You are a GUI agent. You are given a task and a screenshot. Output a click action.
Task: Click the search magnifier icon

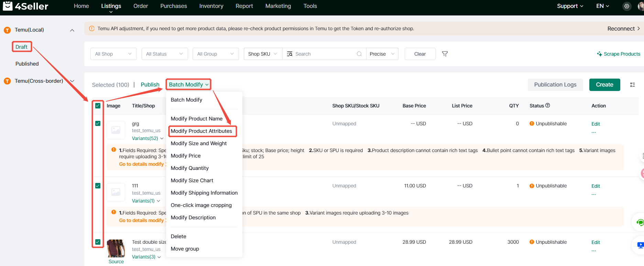[359, 54]
